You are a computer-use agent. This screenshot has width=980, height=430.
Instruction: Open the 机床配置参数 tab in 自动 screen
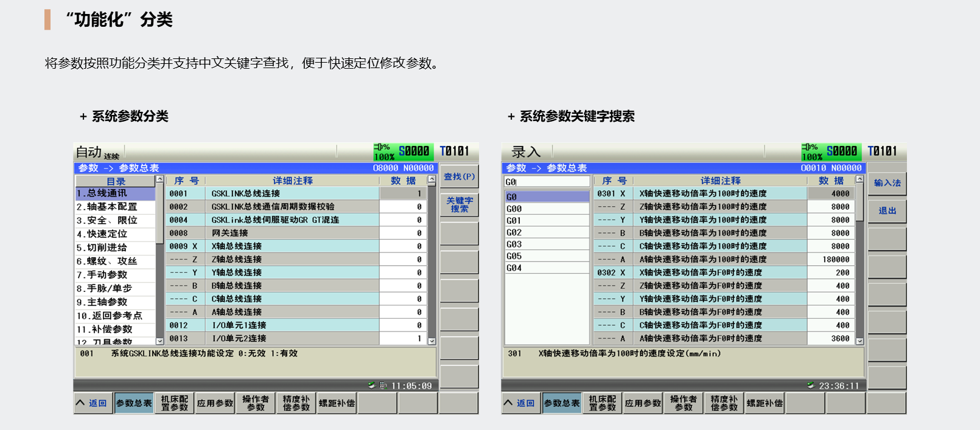click(x=175, y=403)
